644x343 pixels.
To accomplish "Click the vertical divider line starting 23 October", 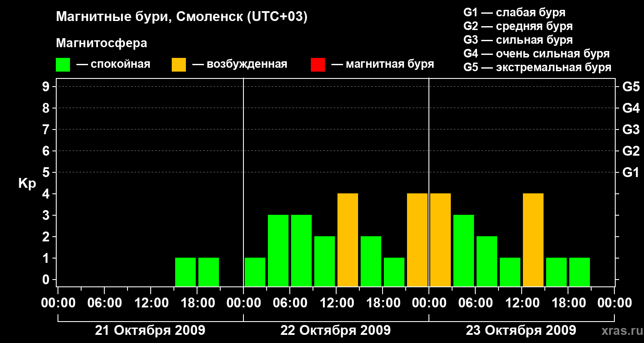I will [x=429, y=182].
